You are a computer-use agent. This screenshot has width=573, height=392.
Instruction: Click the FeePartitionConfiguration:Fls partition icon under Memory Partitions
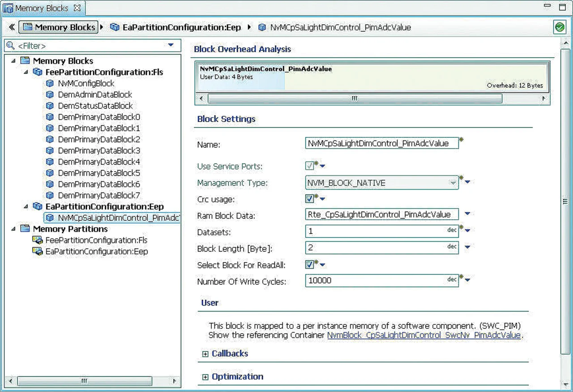point(38,240)
